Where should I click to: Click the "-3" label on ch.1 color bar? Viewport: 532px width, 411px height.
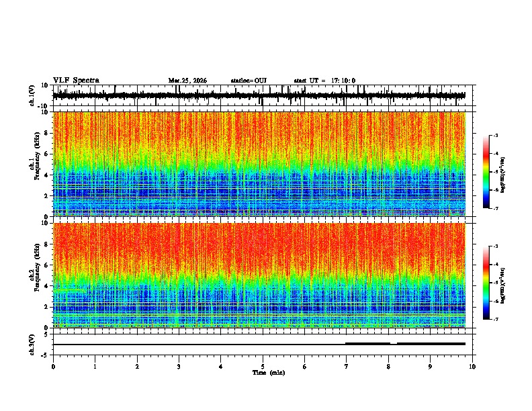(x=495, y=135)
